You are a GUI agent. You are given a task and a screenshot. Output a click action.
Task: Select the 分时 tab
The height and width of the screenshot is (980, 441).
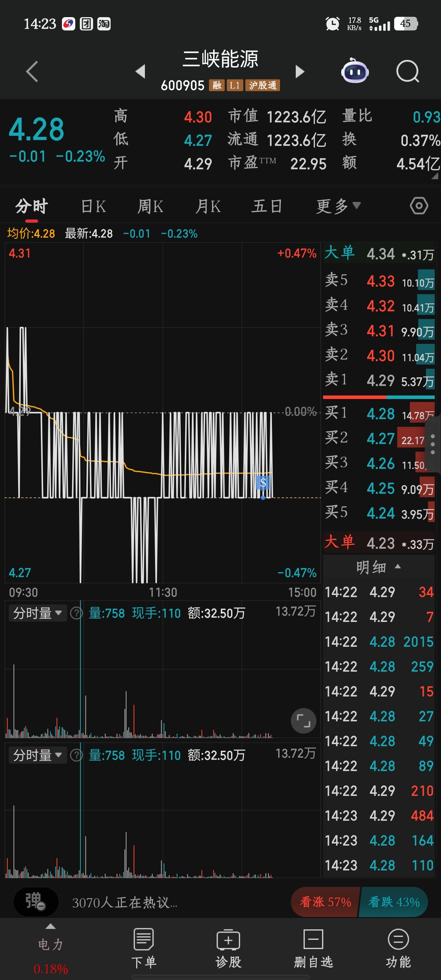[31, 206]
